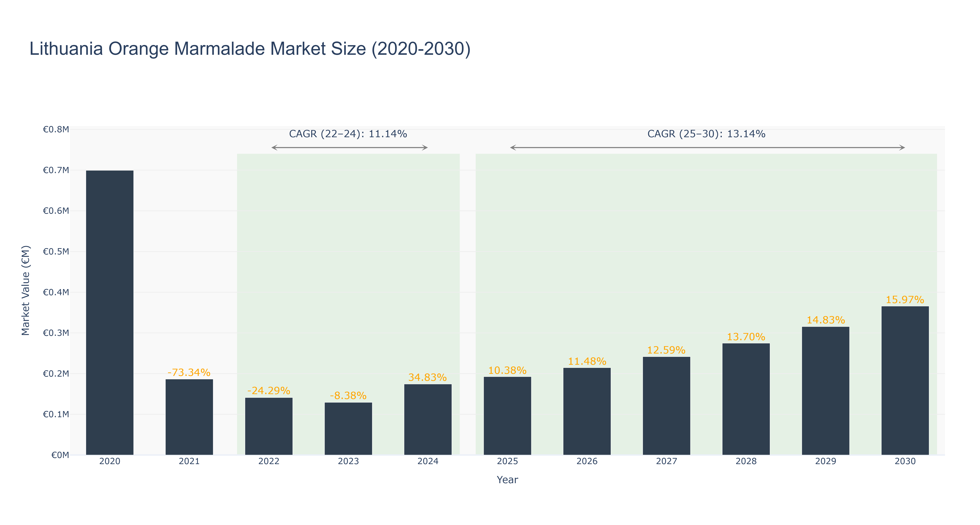Click the 12.59% growth label
Screen dimensions: 980x525
pos(666,350)
